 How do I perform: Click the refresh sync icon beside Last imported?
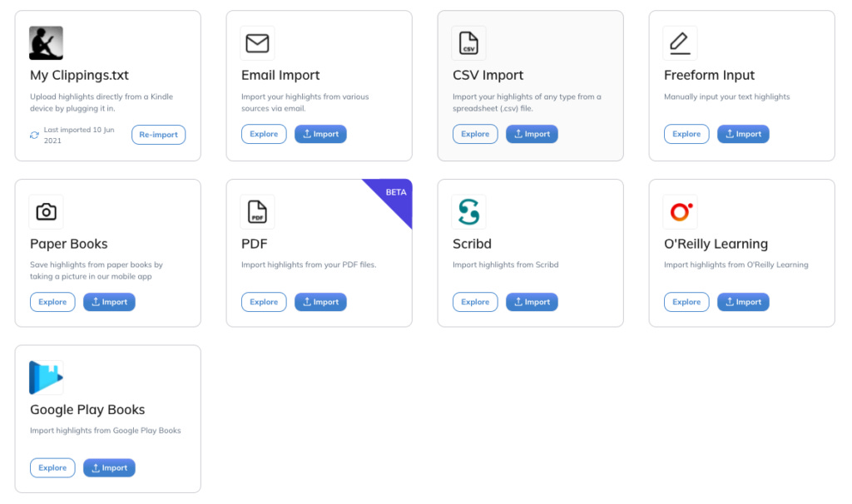34,136
